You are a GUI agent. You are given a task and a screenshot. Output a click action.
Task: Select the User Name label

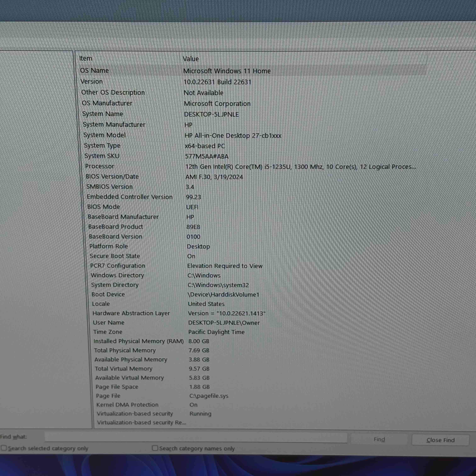(x=108, y=323)
